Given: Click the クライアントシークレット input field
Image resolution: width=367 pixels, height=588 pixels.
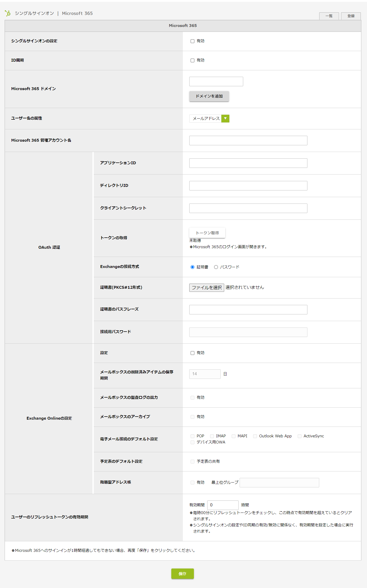Looking at the screenshot, I should [248, 208].
